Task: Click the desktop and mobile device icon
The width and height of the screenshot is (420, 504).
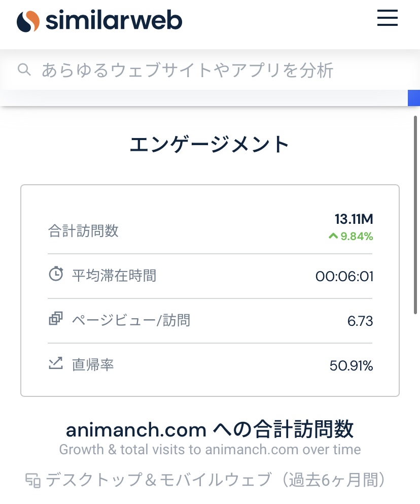Action: 33,480
